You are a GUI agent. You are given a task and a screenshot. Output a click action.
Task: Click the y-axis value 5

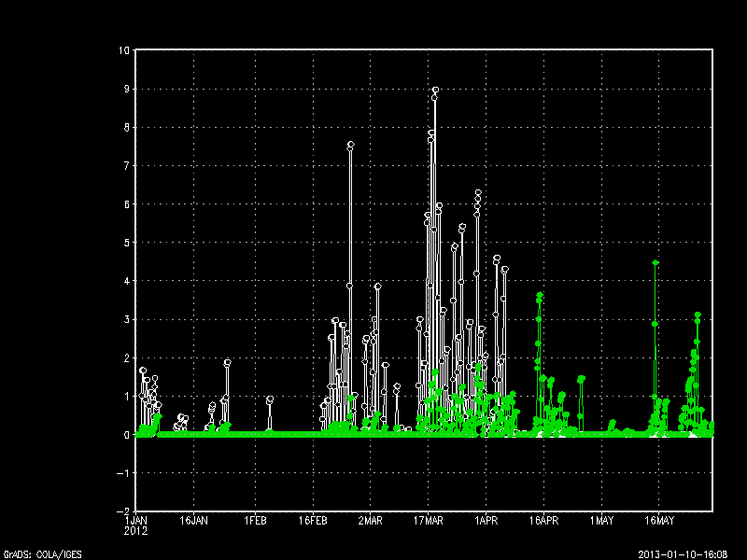(x=127, y=243)
